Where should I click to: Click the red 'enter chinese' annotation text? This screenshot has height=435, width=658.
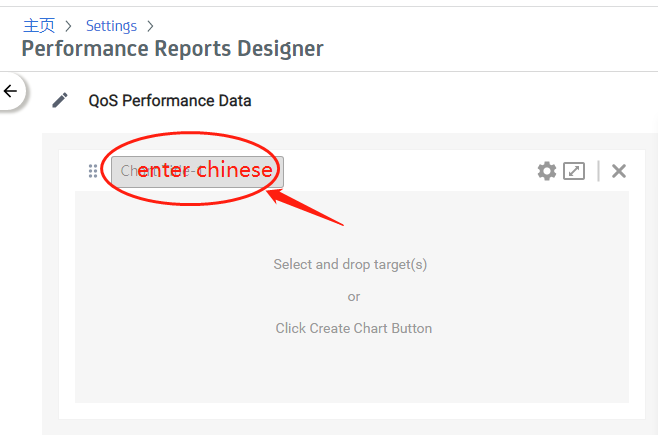205,170
